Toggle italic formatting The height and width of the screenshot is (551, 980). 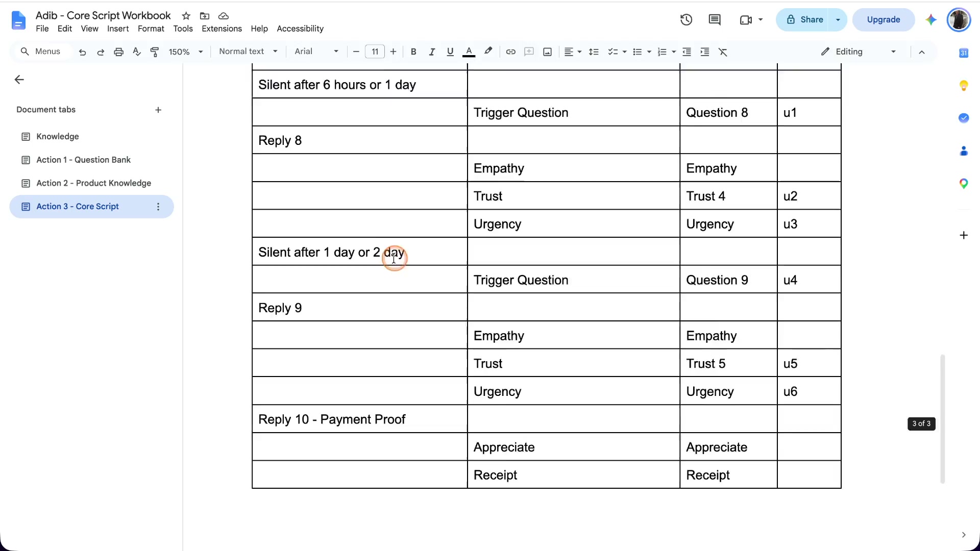click(432, 52)
